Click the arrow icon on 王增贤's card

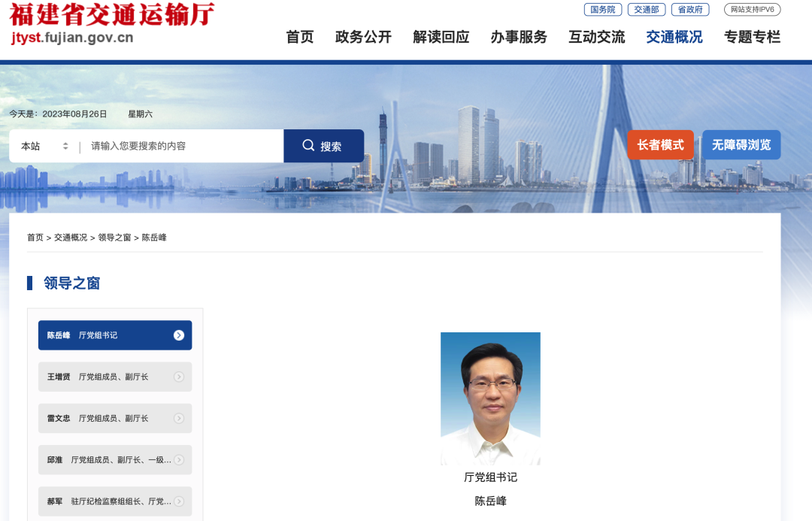click(x=178, y=377)
